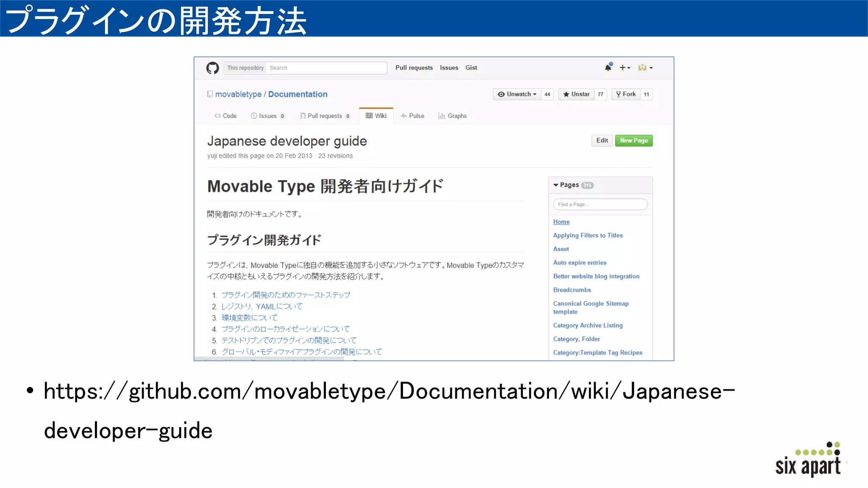
Task: Click the Search repository field
Action: (326, 68)
